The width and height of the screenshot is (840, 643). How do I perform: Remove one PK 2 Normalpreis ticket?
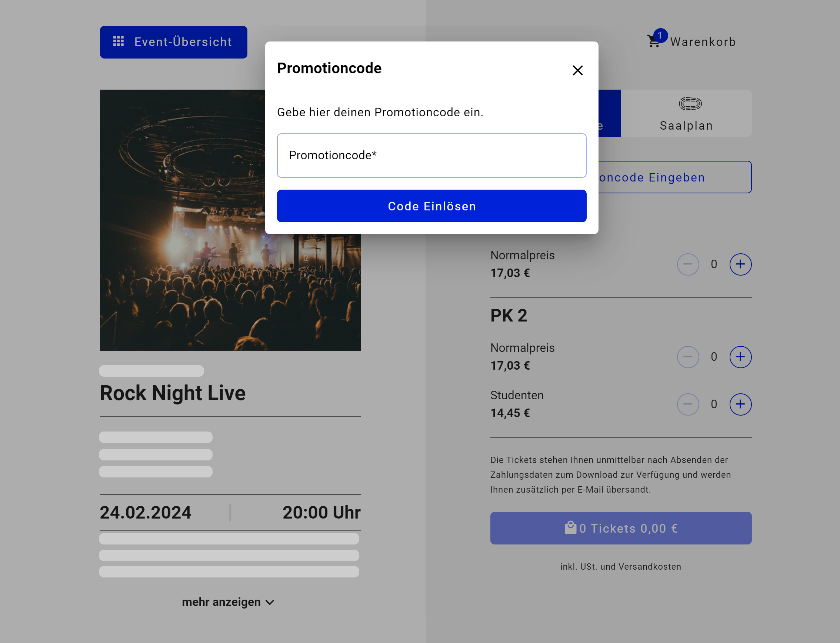(688, 357)
